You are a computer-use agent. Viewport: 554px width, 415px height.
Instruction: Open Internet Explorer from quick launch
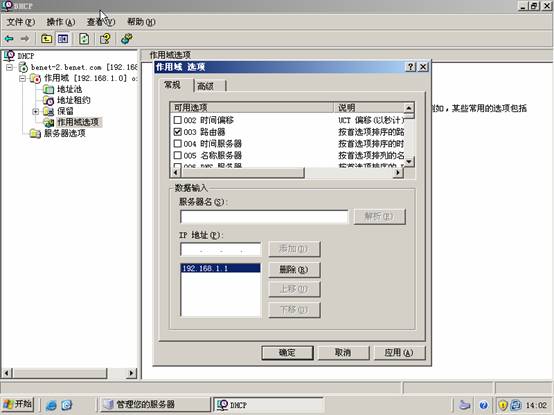51,405
